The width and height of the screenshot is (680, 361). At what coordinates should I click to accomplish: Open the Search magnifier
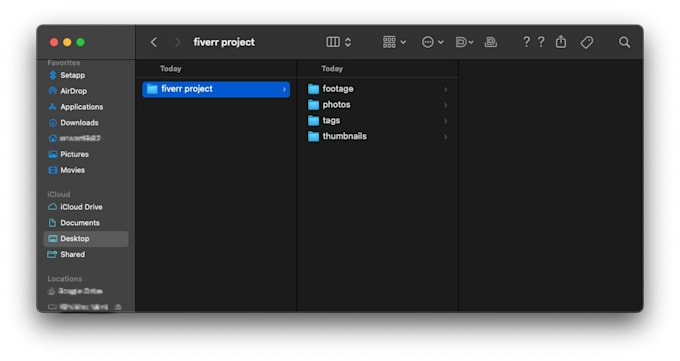click(624, 42)
